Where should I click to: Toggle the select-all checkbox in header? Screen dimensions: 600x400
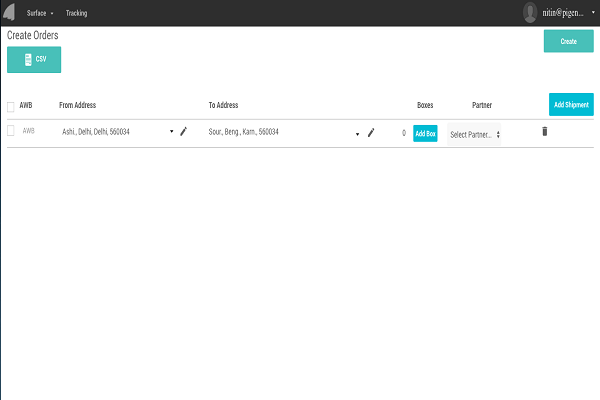[x=11, y=106]
